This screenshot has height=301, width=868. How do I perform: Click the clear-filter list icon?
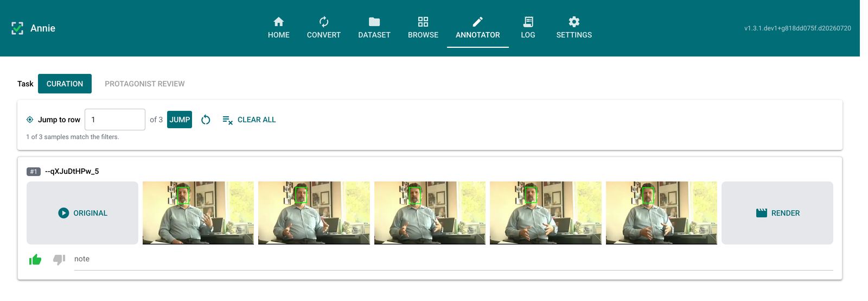click(228, 120)
